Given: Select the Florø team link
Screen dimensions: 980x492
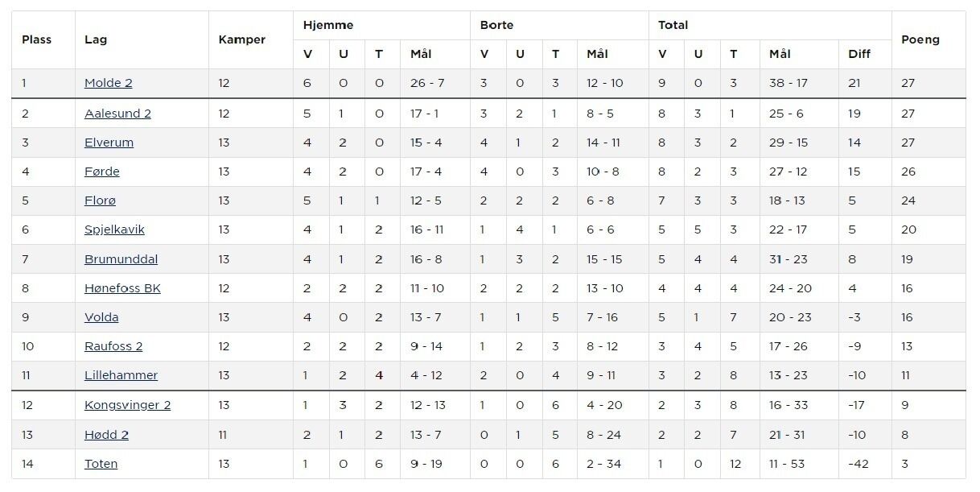Looking at the screenshot, I should [100, 201].
